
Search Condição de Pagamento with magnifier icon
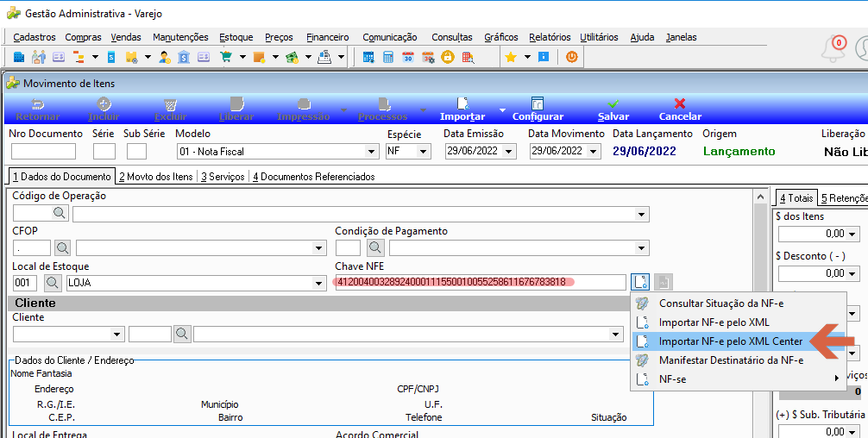tap(376, 247)
